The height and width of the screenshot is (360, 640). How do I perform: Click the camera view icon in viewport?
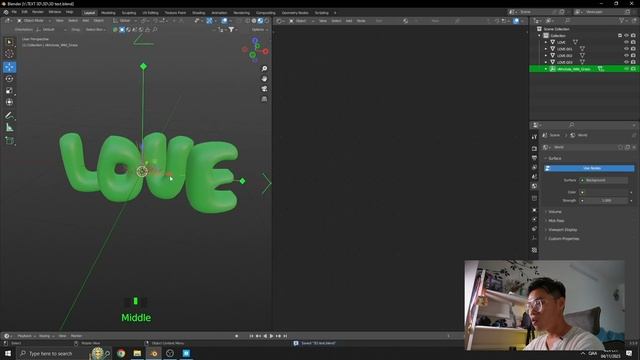tap(264, 89)
